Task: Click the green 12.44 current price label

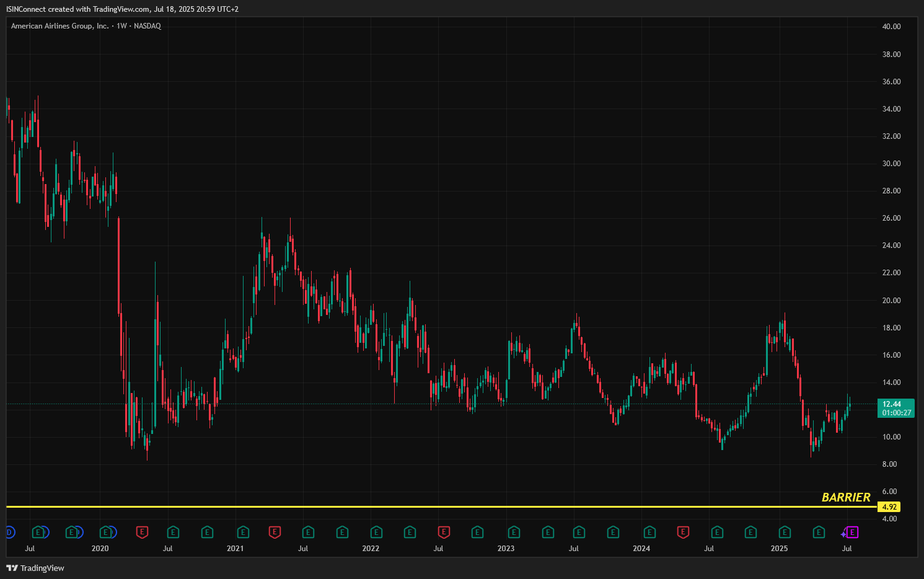Action: [892, 404]
